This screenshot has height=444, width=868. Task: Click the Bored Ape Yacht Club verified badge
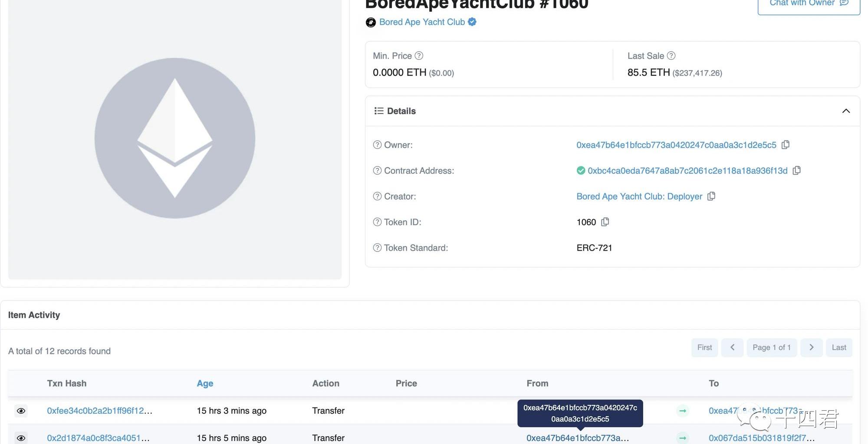point(472,22)
